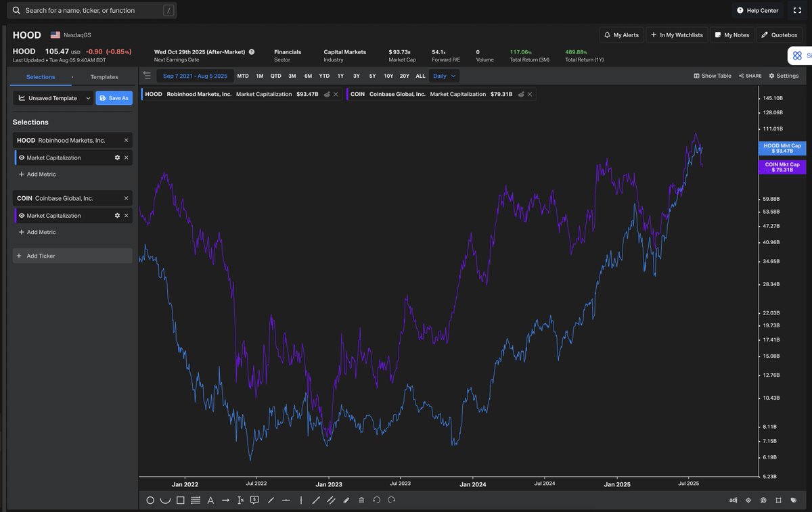Click the tag icon in bottom toolbar
This screenshot has width=812, height=512.
click(793, 501)
